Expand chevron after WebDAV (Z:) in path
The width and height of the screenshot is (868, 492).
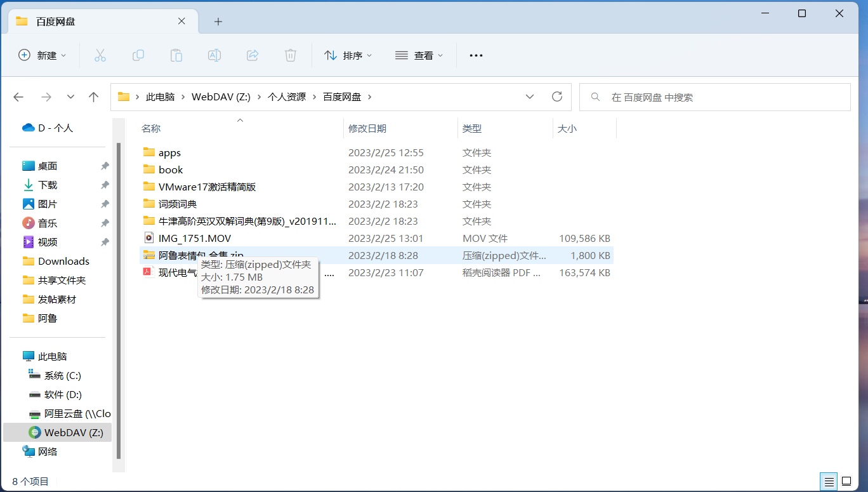(x=260, y=97)
